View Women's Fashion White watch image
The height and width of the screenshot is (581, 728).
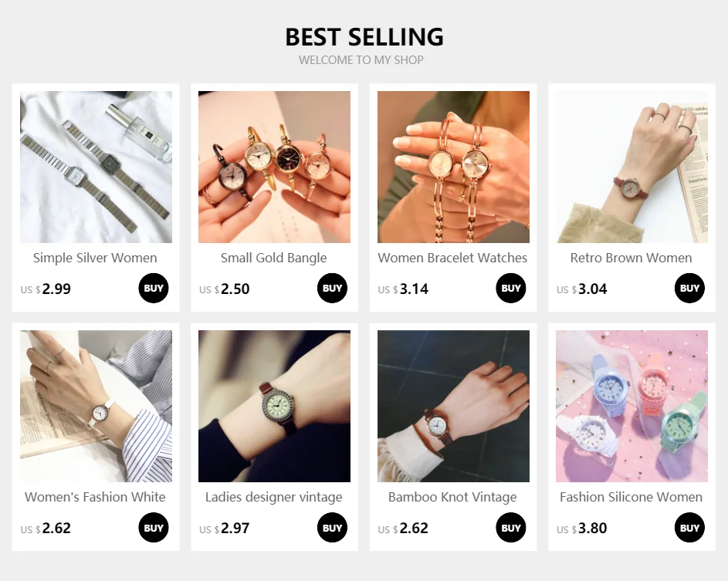(x=96, y=406)
